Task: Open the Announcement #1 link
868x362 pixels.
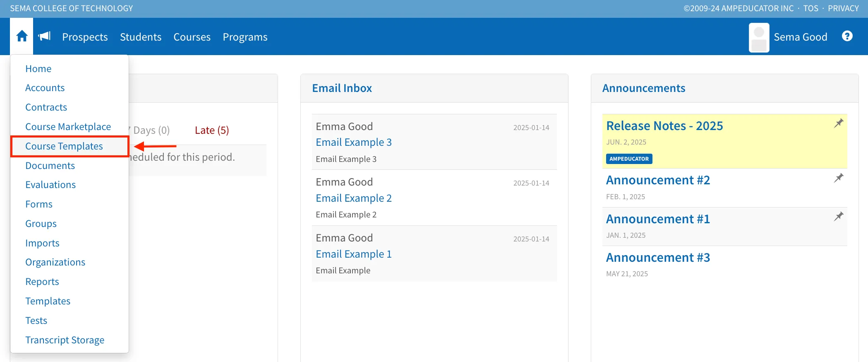Action: pyautogui.click(x=658, y=219)
